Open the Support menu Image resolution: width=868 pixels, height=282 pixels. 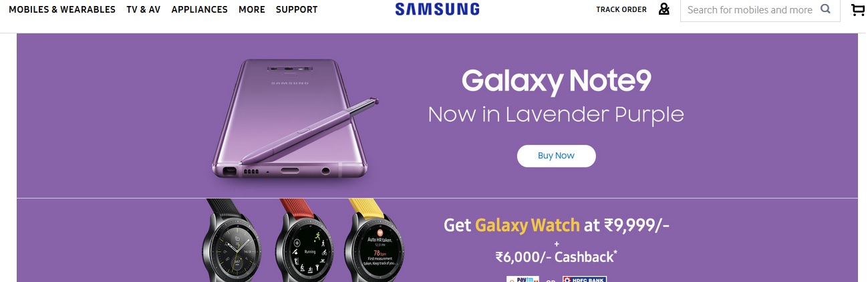(x=297, y=10)
